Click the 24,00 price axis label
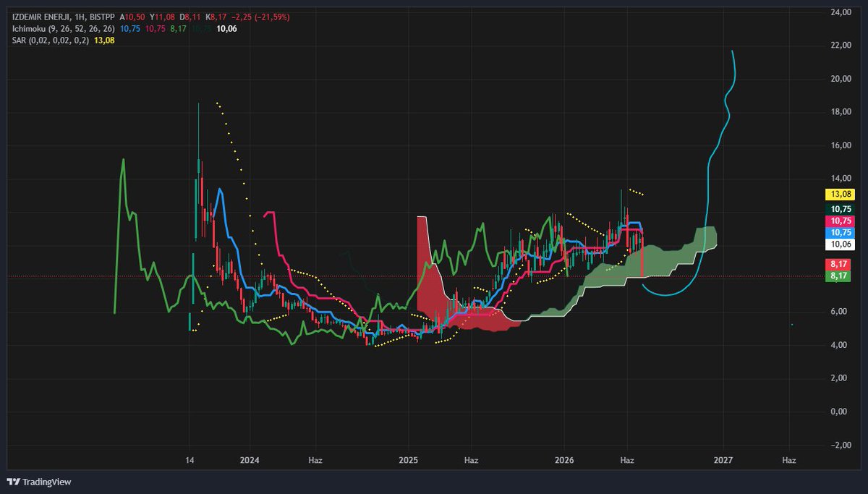The height and width of the screenshot is (494, 868). 840,12
